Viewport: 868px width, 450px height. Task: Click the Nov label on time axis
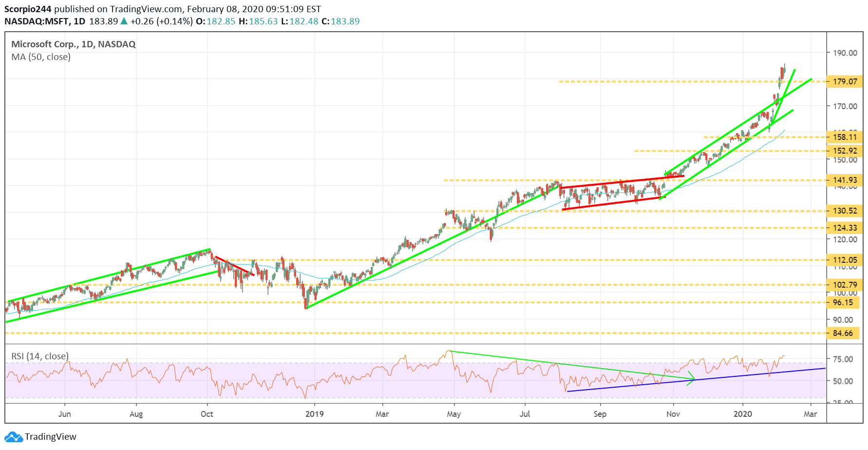tap(673, 414)
